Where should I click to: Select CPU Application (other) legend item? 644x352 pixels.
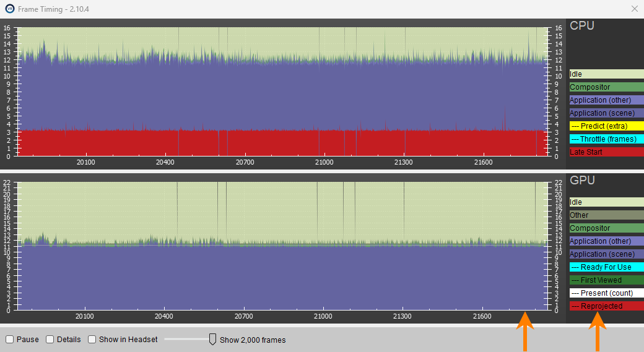tap(606, 100)
